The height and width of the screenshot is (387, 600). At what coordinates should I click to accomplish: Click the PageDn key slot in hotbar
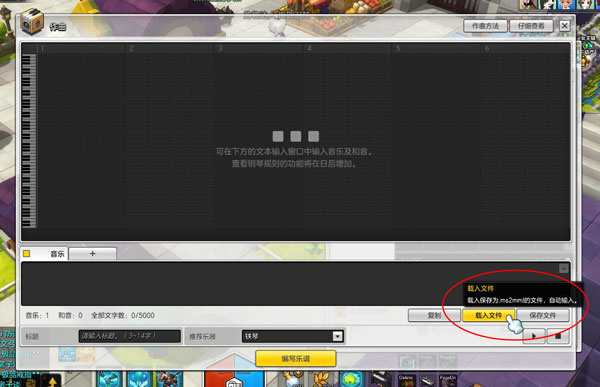[x=447, y=380]
